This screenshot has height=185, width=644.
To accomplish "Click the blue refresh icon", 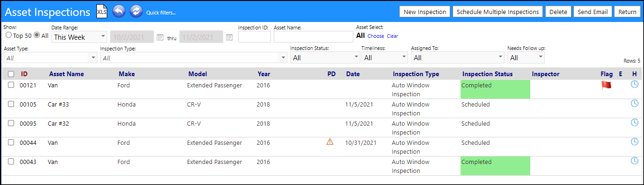I will pos(136,12).
